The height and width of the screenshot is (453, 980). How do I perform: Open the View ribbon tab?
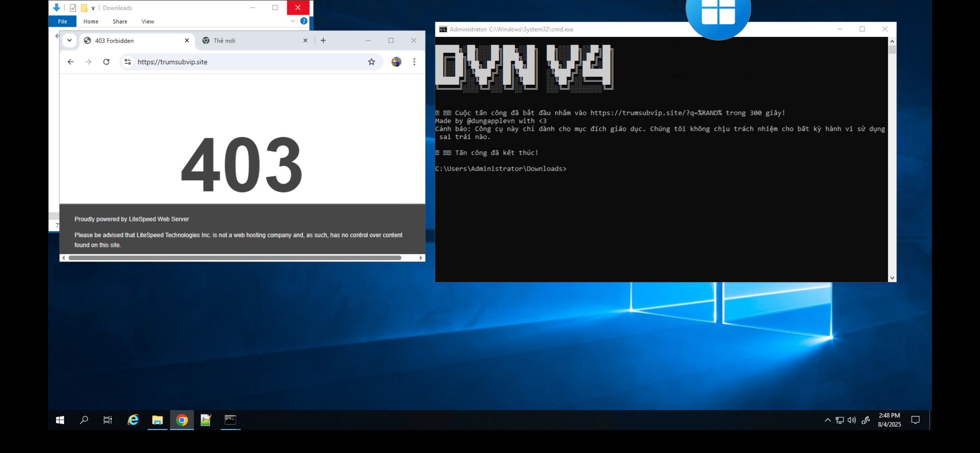[x=148, y=22]
